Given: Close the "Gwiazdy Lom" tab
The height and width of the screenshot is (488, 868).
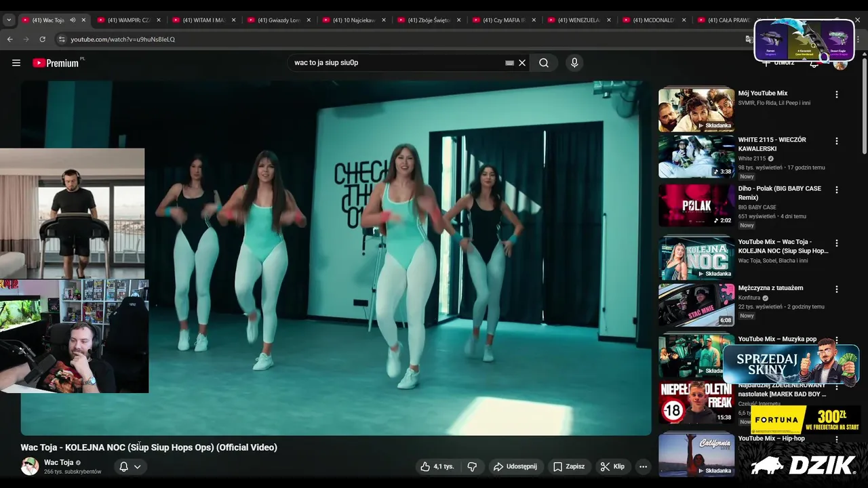Looking at the screenshot, I should coord(309,20).
